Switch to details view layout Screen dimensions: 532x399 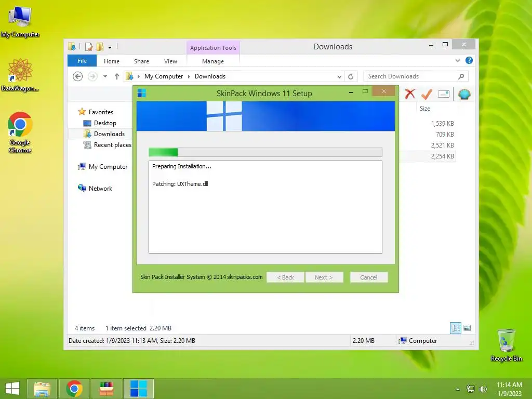456,328
